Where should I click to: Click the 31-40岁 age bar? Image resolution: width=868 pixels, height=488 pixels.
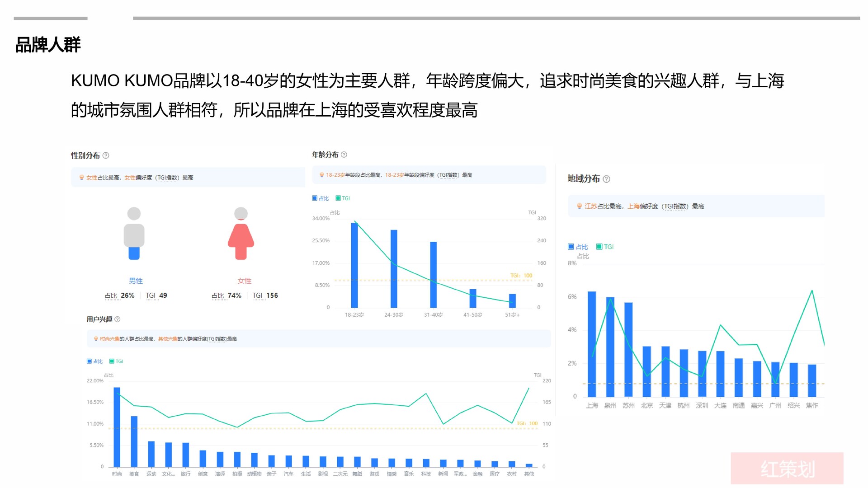click(434, 275)
